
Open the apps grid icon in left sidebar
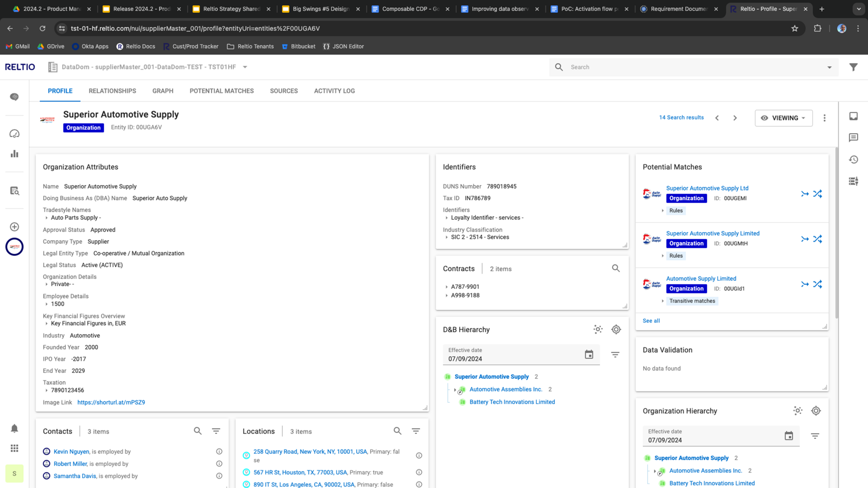pyautogui.click(x=14, y=448)
